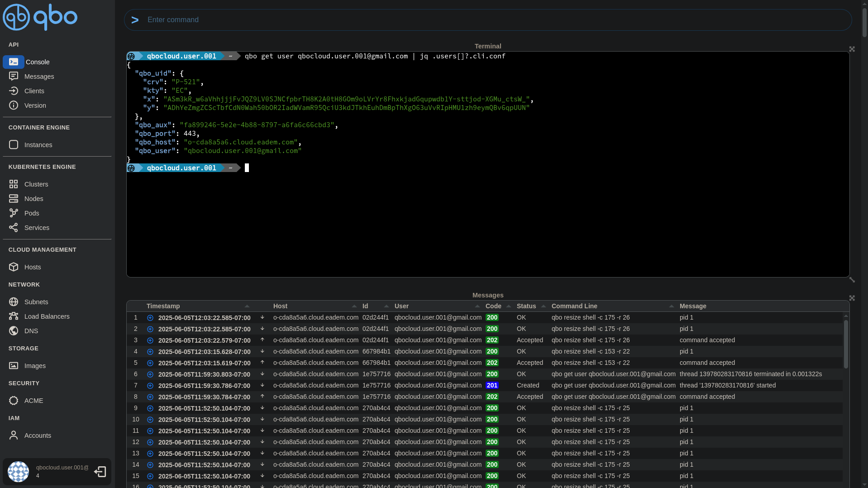Screen dimensions: 868x488
Task: Expand message row 7 plus icon
Action: [x=150, y=386]
